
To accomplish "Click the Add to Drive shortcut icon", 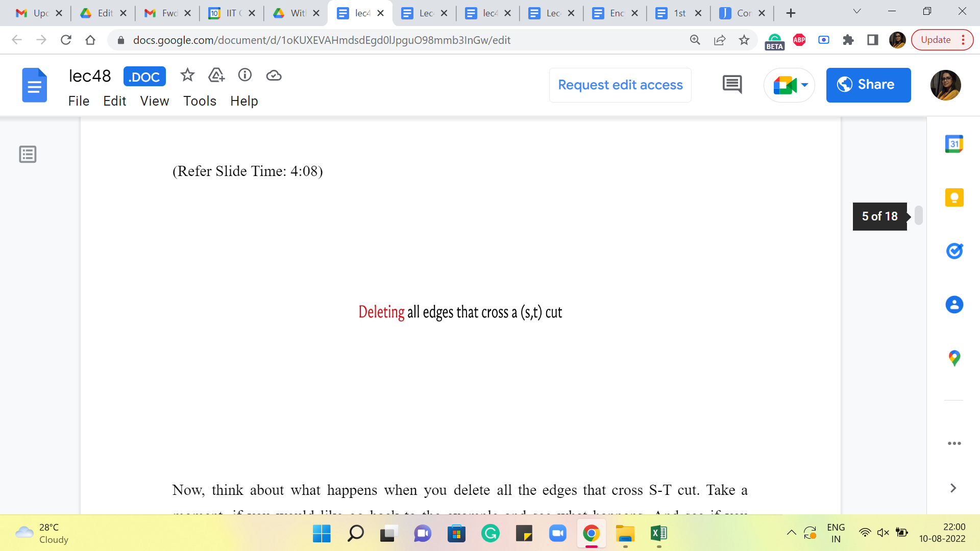I will pos(216,76).
